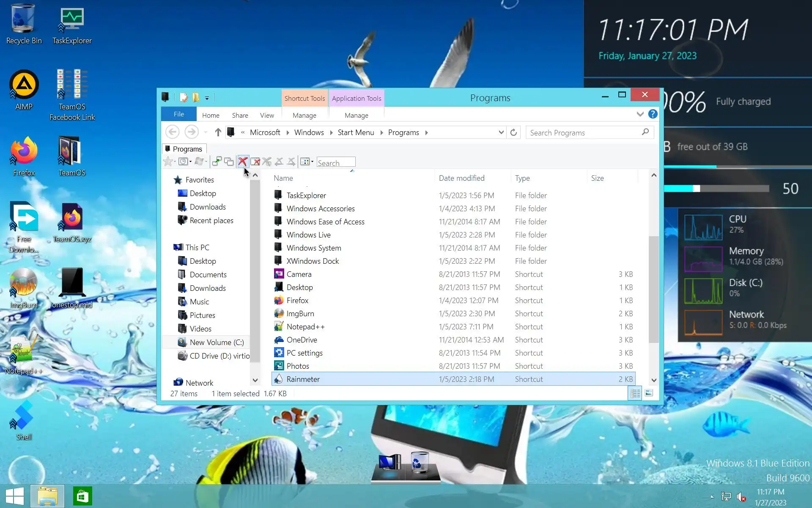Image resolution: width=812 pixels, height=508 pixels.
Task: Switch to large thumbnails view toggle
Action: pyautogui.click(x=649, y=393)
